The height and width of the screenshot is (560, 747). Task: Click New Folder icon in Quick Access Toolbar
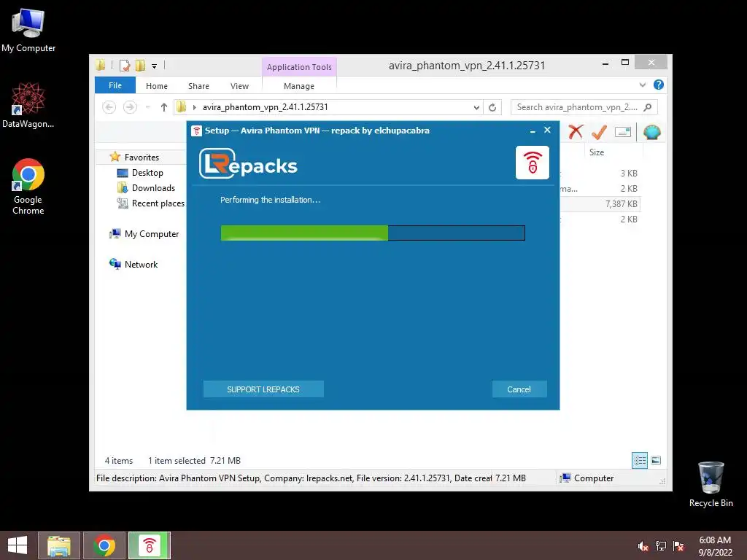[x=140, y=65]
